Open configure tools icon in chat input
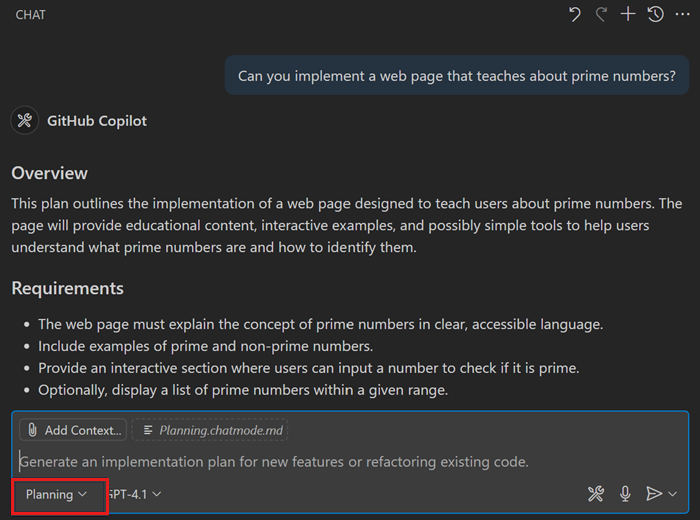This screenshot has width=700, height=520. tap(596, 493)
